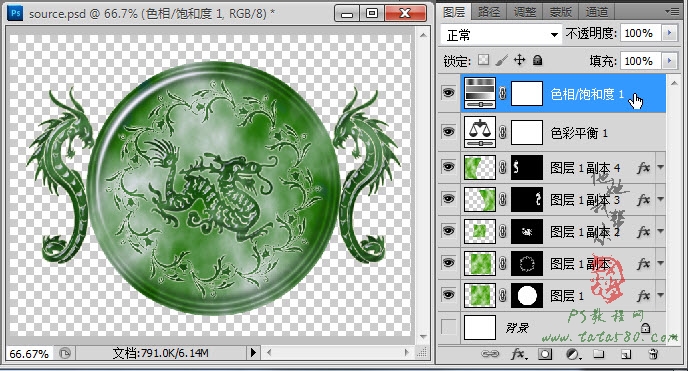The image size is (688, 371).
Task: Expand effects list of 图层 1 副本 4
Action: [x=661, y=167]
